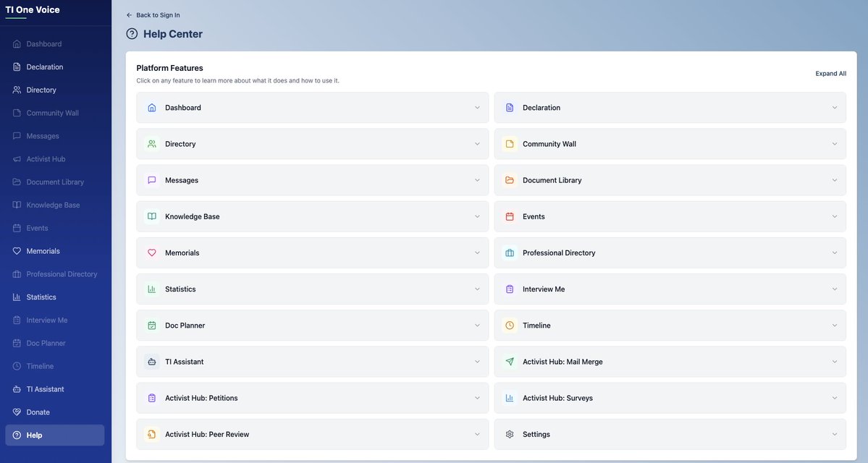Viewport: 868px width, 463px height.
Task: Select Interview Me in sidebar
Action: pos(55,320)
